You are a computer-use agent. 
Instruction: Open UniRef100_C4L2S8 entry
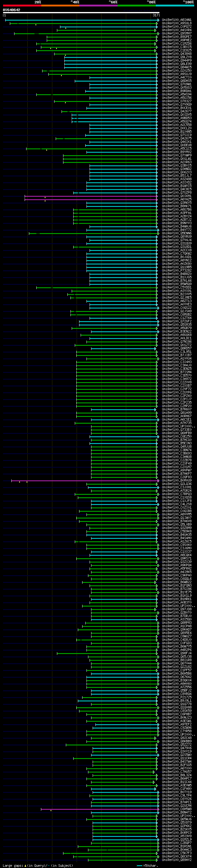[177, 504]
